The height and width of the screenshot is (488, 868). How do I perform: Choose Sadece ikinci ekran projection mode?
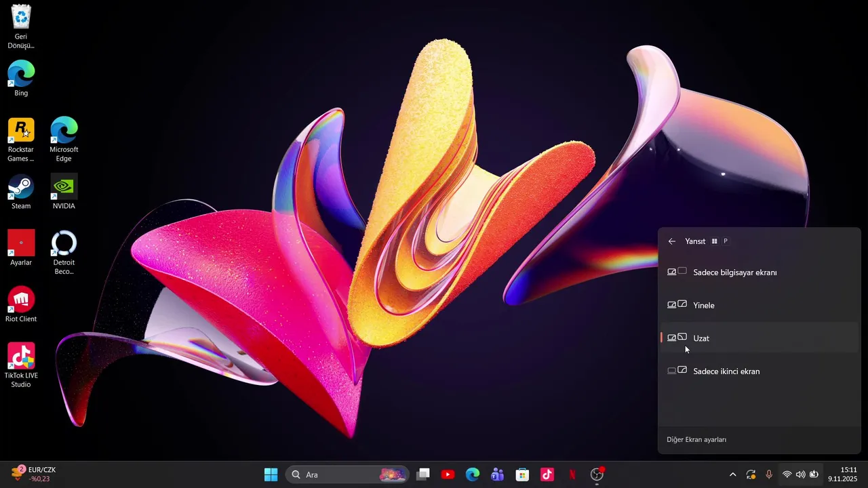[759, 371]
